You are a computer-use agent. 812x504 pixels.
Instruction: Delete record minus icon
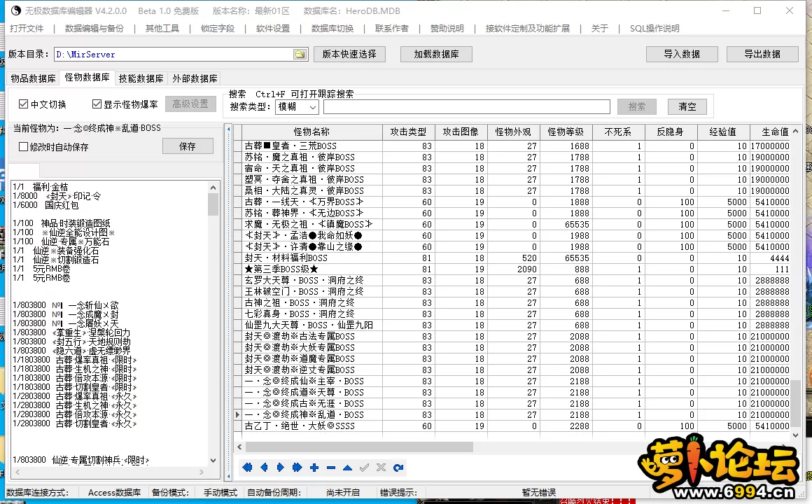[331, 468]
